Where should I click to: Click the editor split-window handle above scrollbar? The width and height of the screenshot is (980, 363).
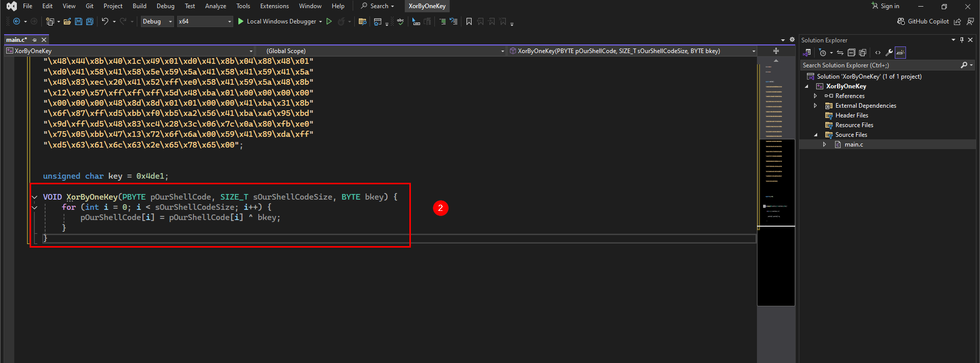click(776, 51)
